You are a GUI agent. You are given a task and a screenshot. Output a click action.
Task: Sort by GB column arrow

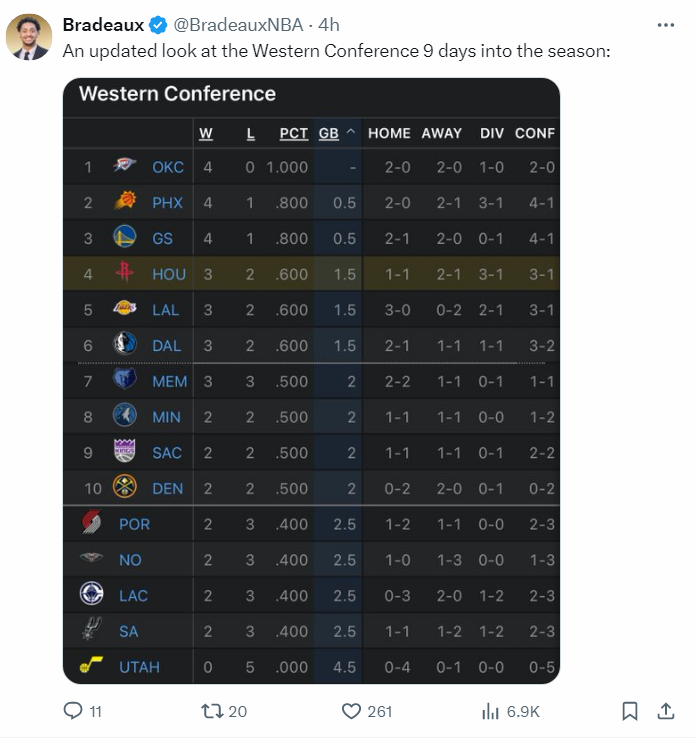[x=351, y=133]
